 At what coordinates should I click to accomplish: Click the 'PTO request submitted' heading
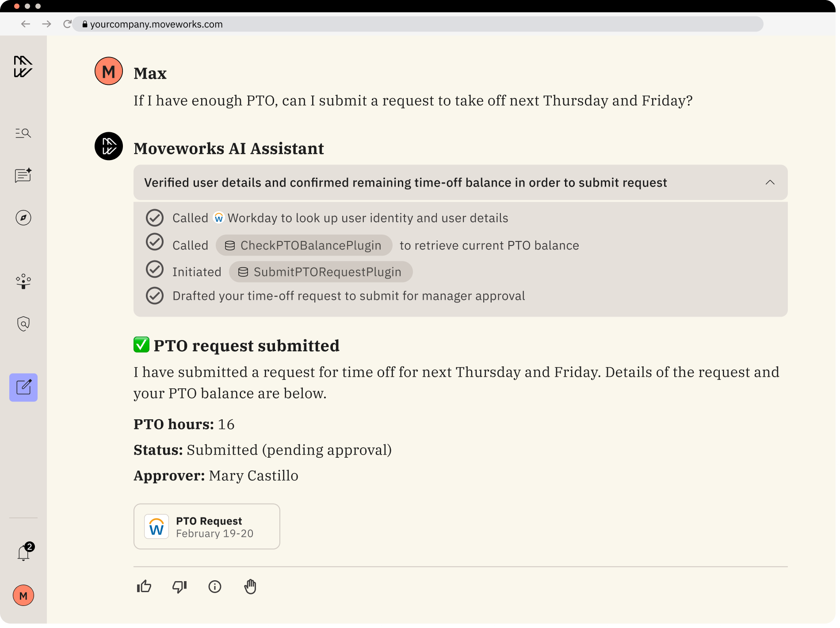[246, 346]
